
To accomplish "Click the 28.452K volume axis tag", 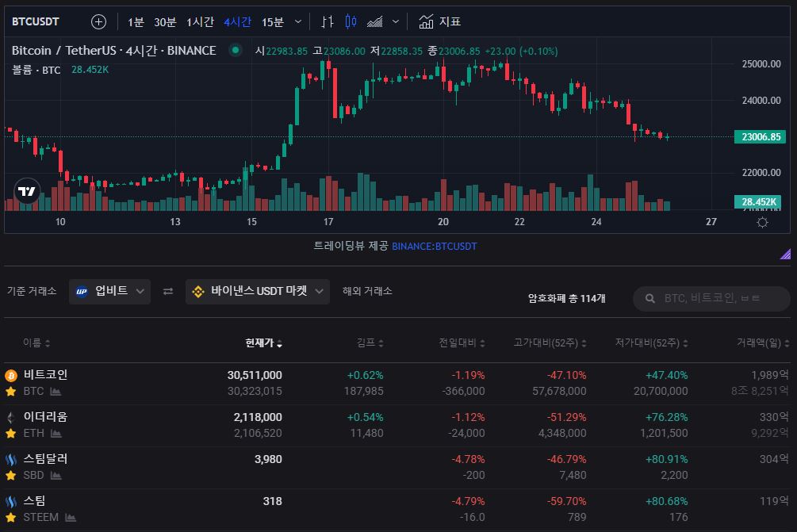I will [758, 201].
